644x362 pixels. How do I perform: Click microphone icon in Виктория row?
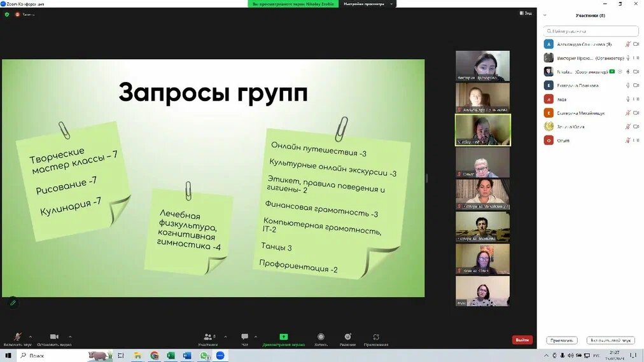pyautogui.click(x=627, y=58)
